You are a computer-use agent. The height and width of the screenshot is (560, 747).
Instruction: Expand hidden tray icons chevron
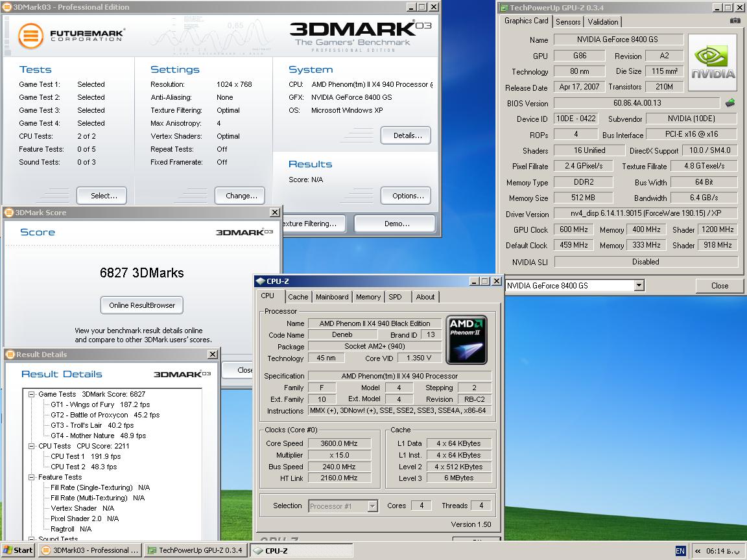click(x=698, y=551)
